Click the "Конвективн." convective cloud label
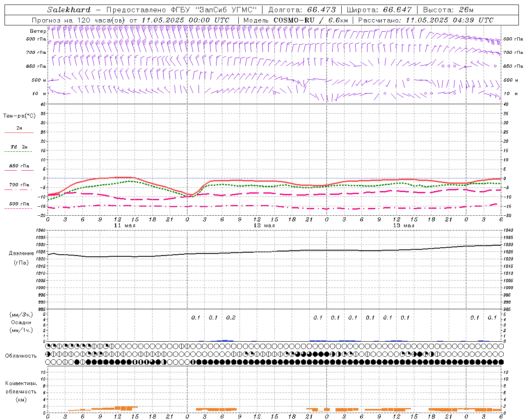 coord(21,383)
